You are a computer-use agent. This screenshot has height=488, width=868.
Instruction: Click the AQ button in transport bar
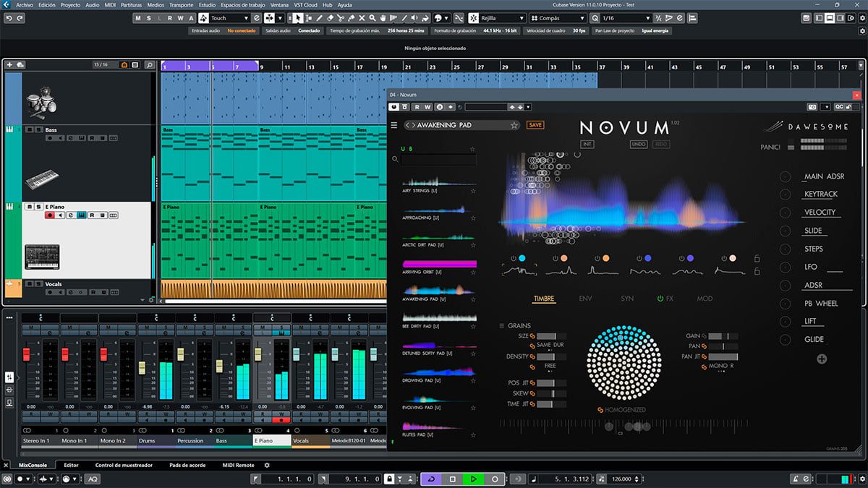[x=93, y=479]
